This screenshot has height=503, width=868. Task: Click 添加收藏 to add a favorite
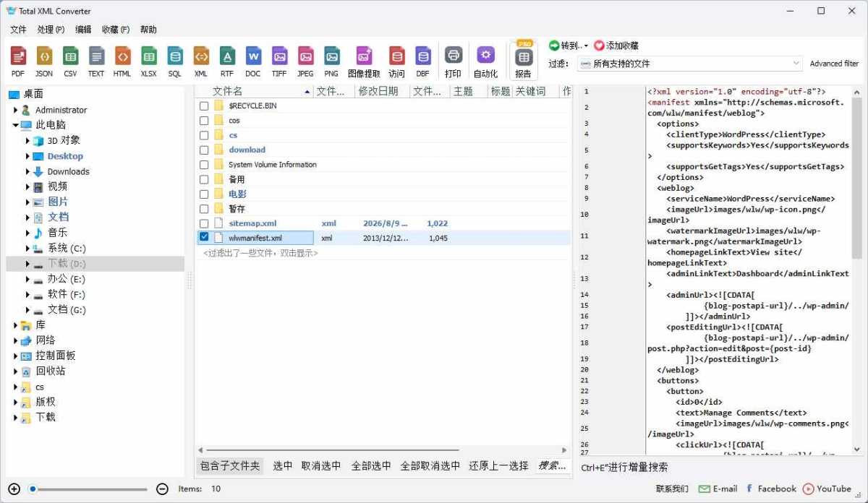click(x=616, y=46)
